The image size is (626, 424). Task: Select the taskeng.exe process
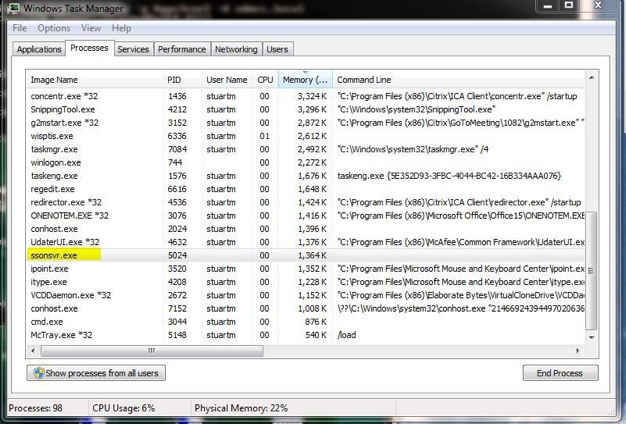305,176
